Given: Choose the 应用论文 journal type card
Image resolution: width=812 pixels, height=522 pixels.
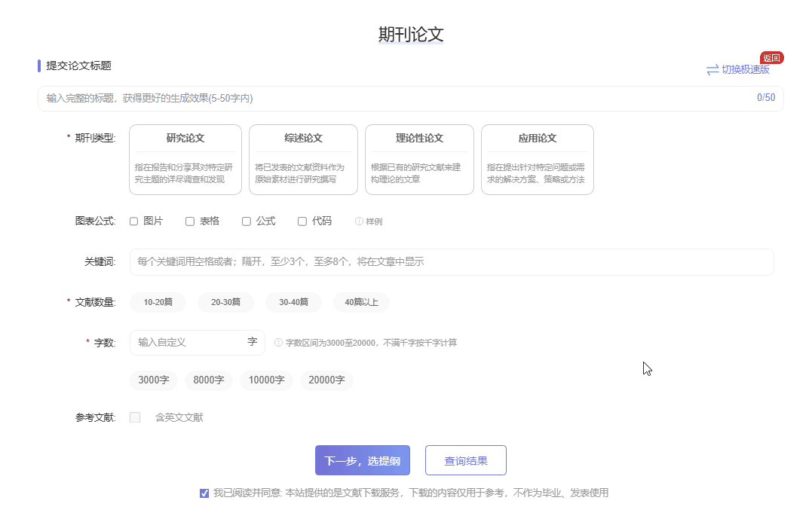Looking at the screenshot, I should click(x=538, y=160).
